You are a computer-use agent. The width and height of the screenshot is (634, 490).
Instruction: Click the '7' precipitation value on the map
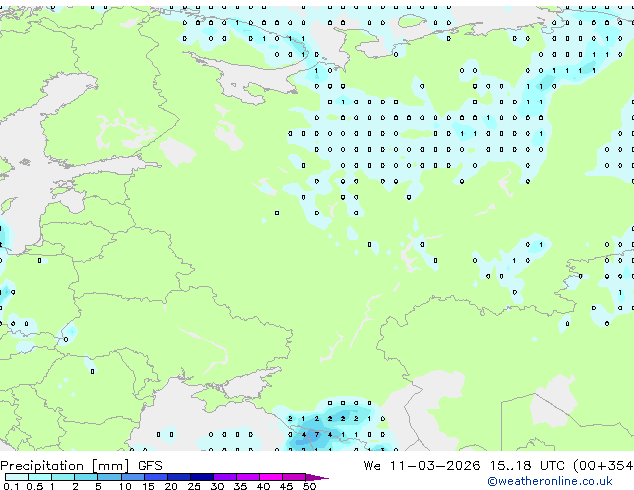click(317, 435)
